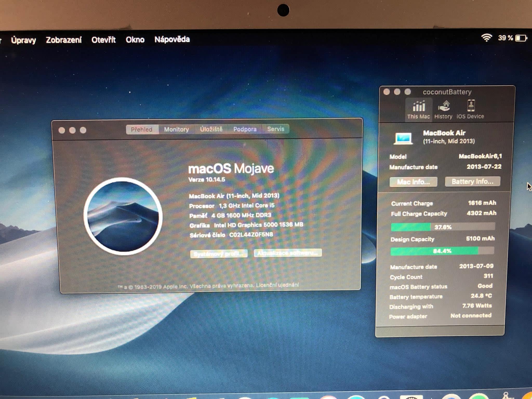The width and height of the screenshot is (532, 399).
Task: Click the battery icon in menu bar
Action: click(521, 38)
